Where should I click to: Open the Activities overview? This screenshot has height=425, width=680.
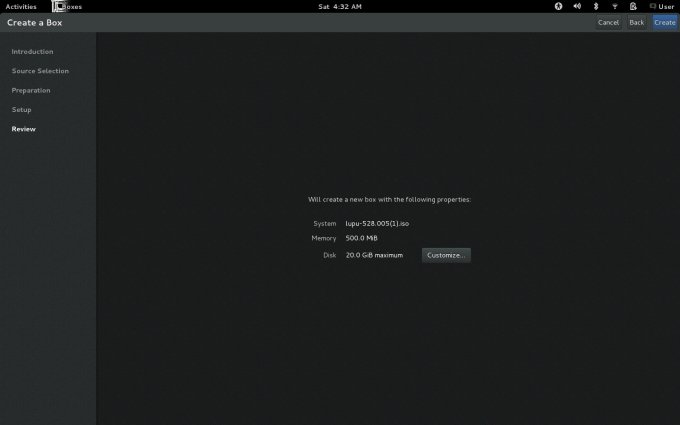point(21,6)
